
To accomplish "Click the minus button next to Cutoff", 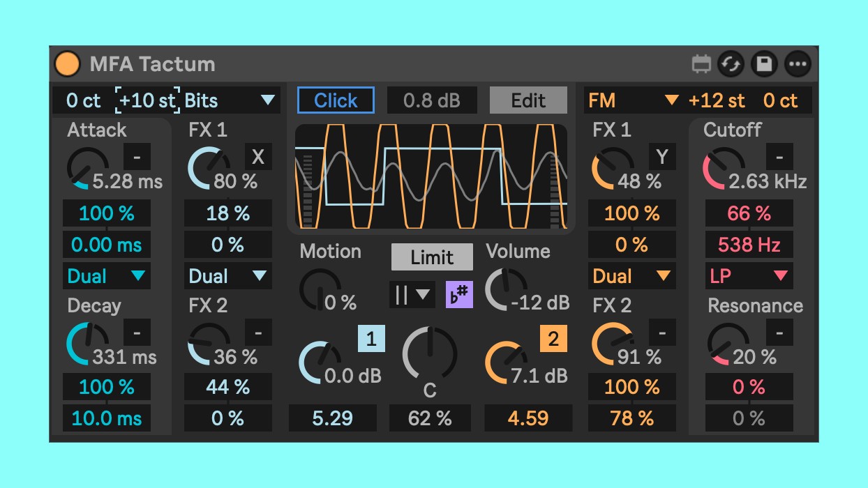I will [779, 157].
